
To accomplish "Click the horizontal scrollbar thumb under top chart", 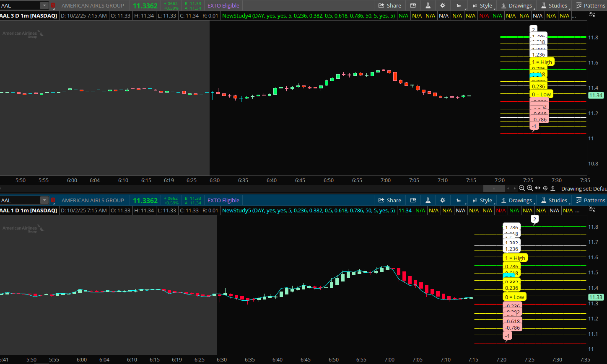I will 494,188.
